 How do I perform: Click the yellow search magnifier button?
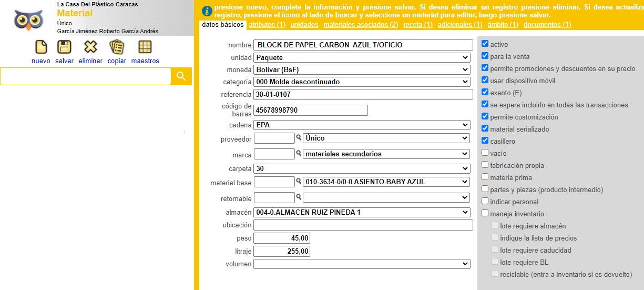pos(181,76)
